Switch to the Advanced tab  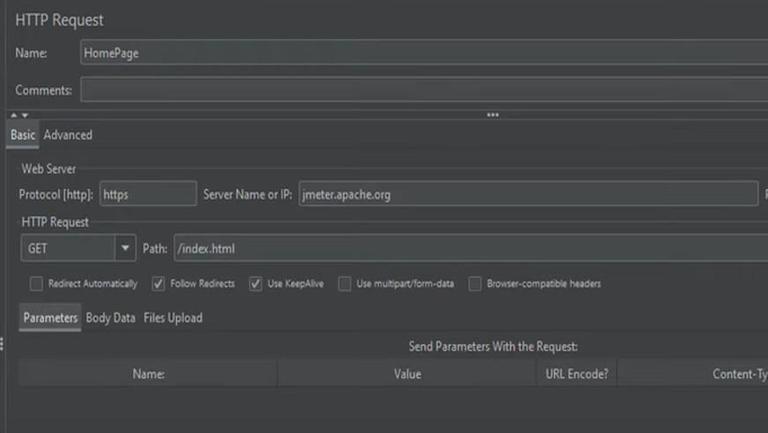pos(68,135)
